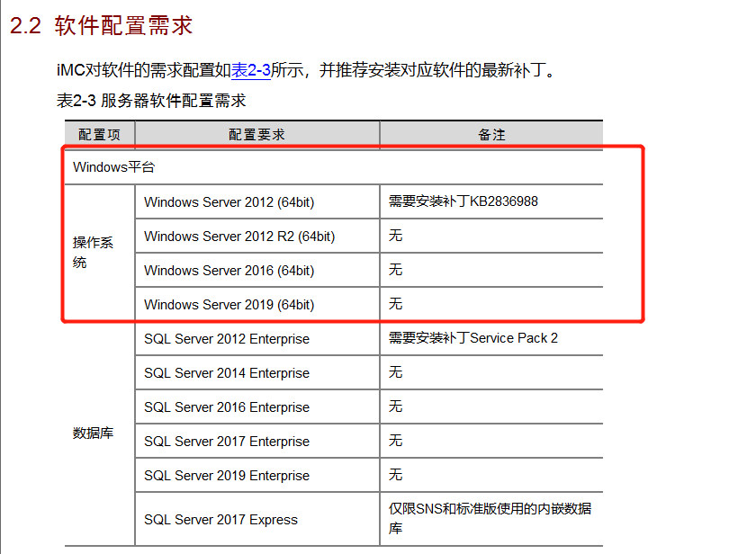Viewport: 756px width, 554px height.
Task: Select Windows Server 2019 (64bit) cell
Action: [257, 305]
